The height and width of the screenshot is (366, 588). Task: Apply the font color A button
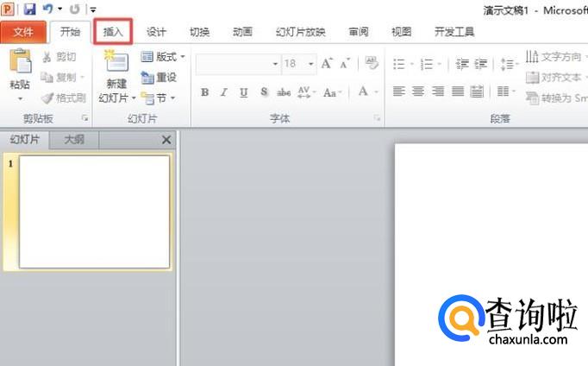coord(363,91)
